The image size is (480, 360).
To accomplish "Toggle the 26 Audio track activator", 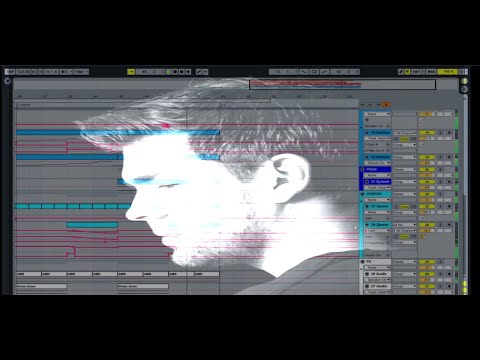I will coord(427,274).
